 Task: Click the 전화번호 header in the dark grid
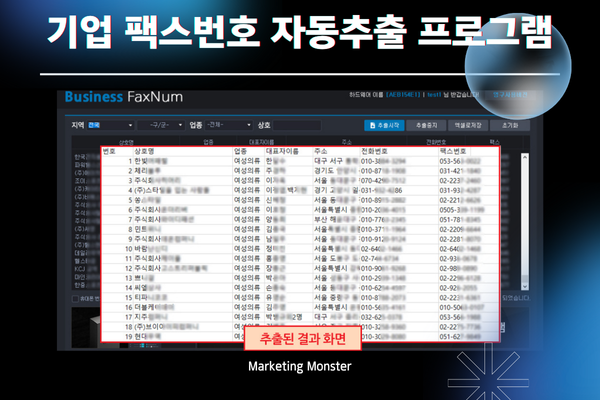(x=436, y=142)
